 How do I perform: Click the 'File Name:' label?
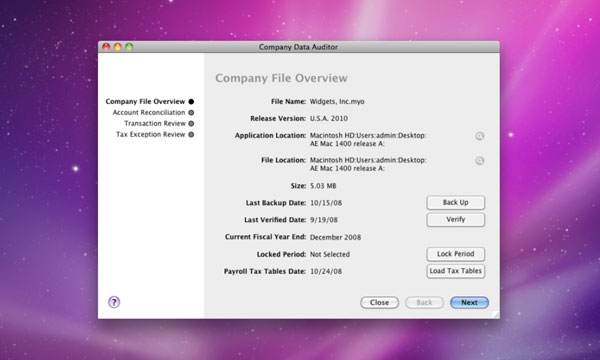(x=289, y=102)
